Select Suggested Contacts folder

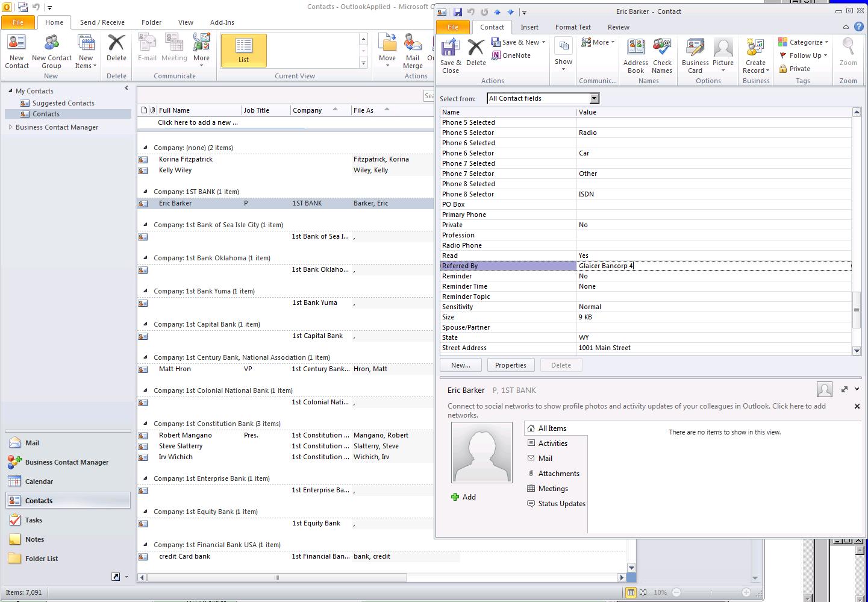[x=63, y=103]
